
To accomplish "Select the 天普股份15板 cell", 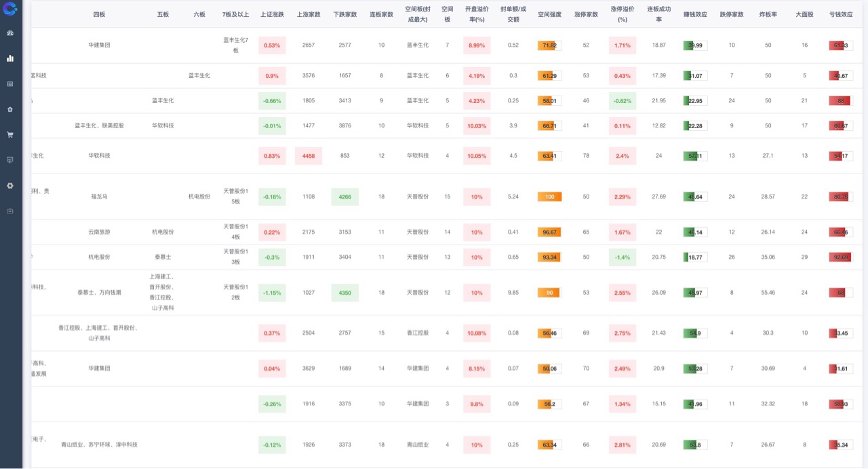I will click(x=235, y=197).
